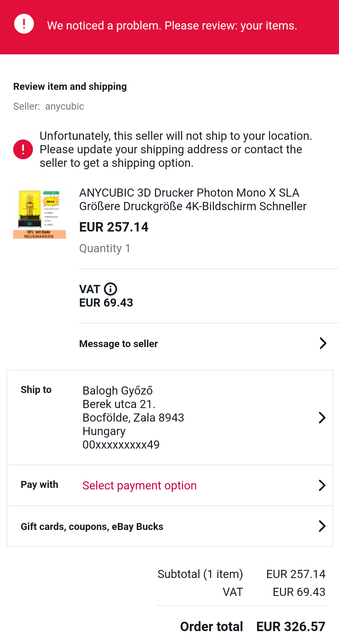The height and width of the screenshot is (644, 339).
Task: Click the arrow beside Gift cards, coupons
Action: [322, 526]
